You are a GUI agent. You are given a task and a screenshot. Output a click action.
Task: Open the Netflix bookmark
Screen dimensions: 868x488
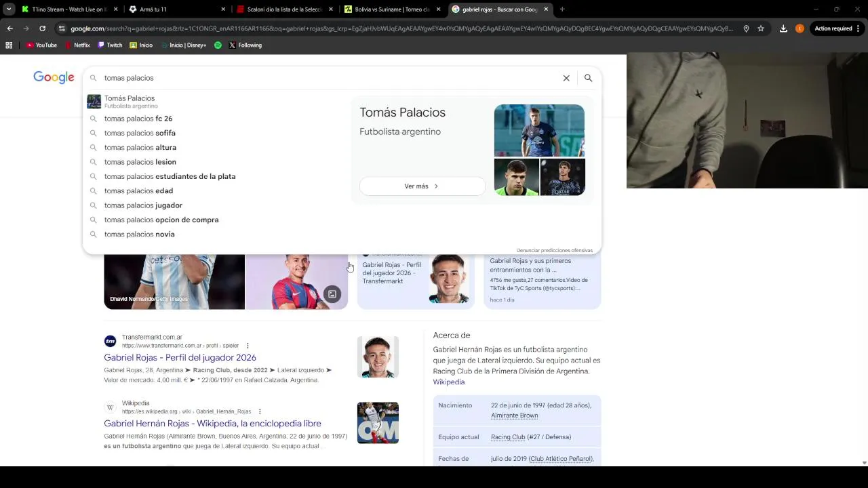pos(77,45)
